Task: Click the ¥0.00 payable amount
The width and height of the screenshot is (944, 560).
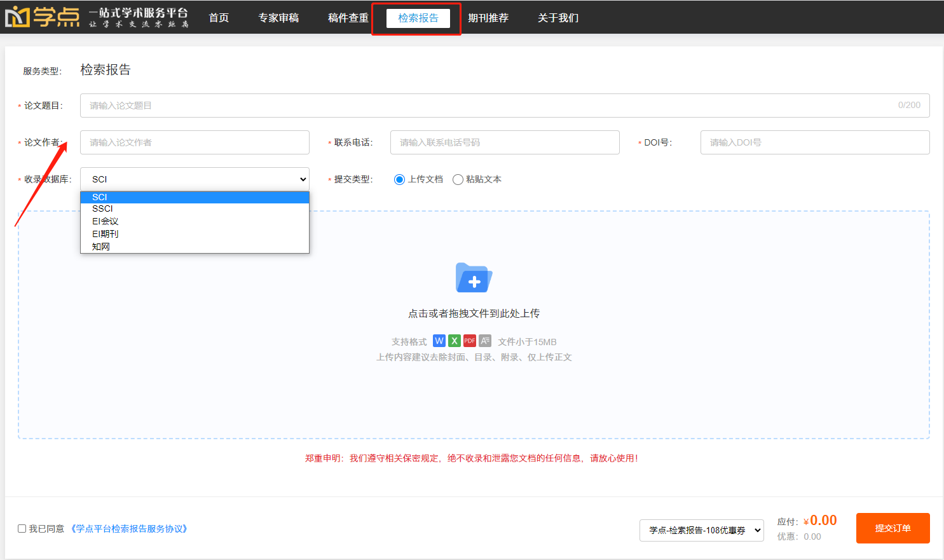Action: 820,521
